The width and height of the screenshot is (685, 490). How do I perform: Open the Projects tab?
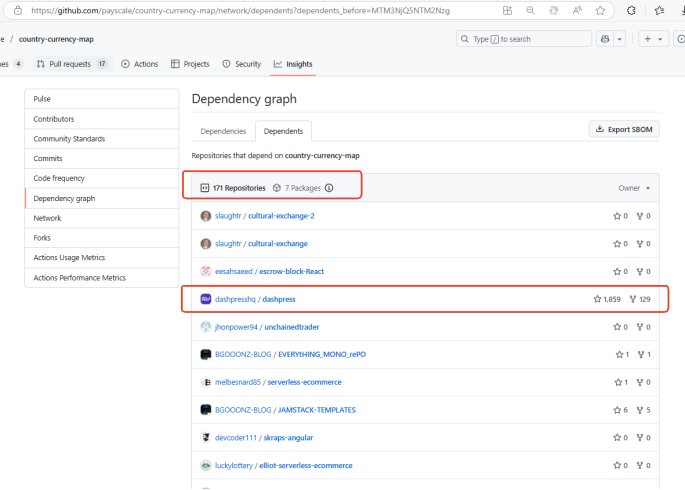(190, 64)
